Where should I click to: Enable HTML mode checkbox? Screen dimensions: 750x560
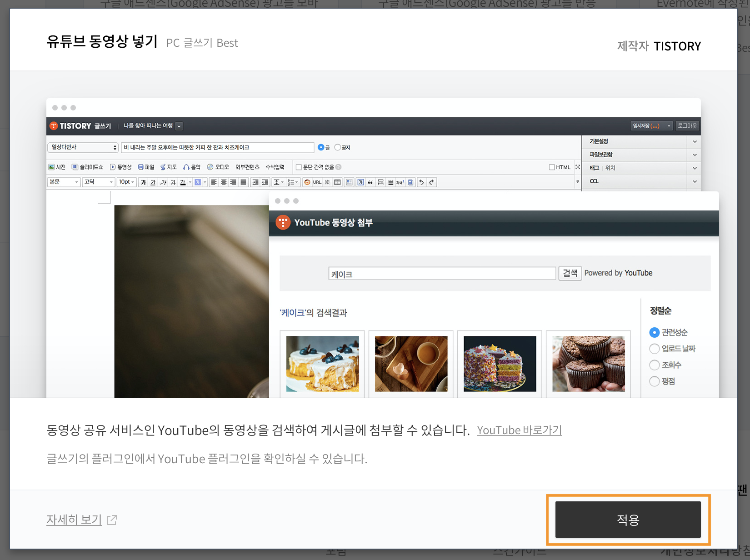(x=552, y=167)
